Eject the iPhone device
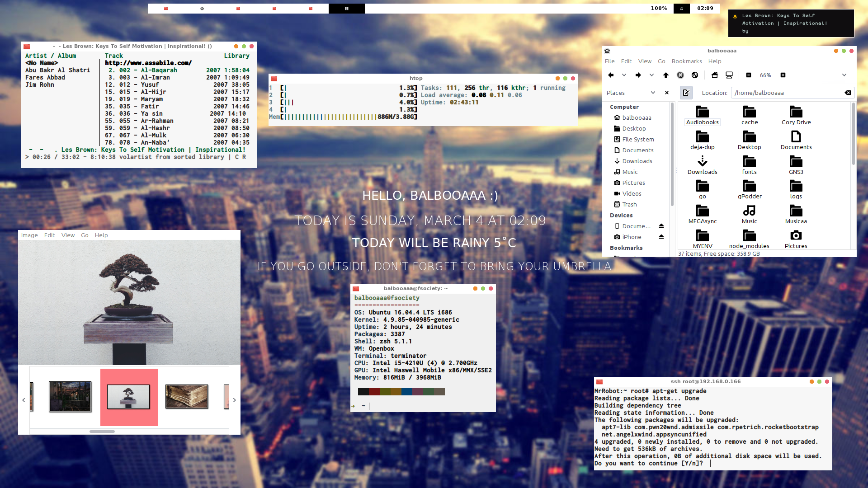The height and width of the screenshot is (488, 868). [x=661, y=237]
